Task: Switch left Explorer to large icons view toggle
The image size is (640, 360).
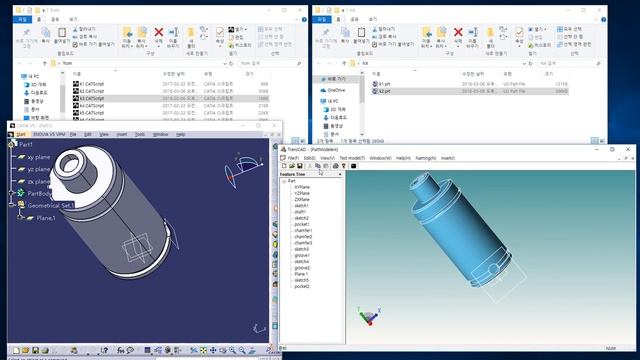Action: pos(303,141)
